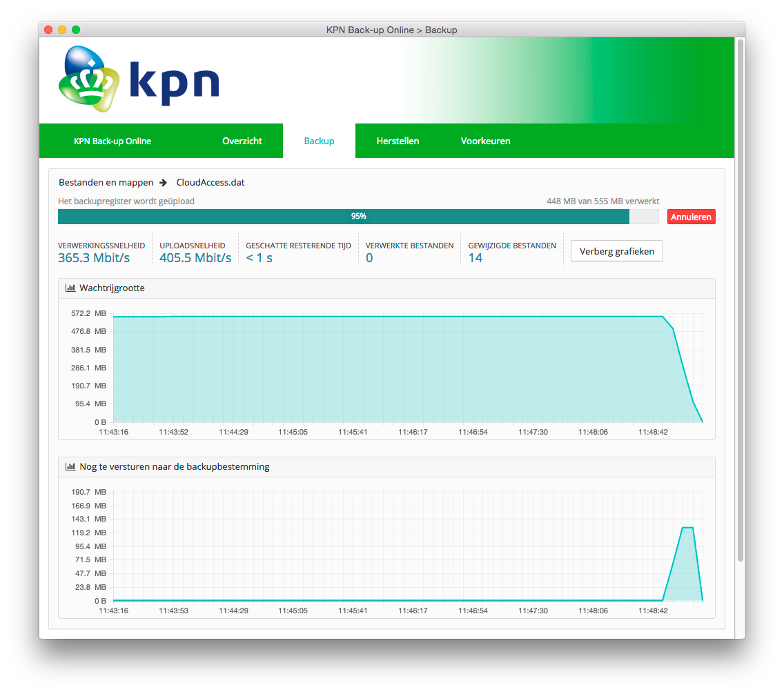Click the GESCHATTE RESTERENDE TIJD label
Viewport: 784px width, 694px height.
pyautogui.click(x=299, y=246)
